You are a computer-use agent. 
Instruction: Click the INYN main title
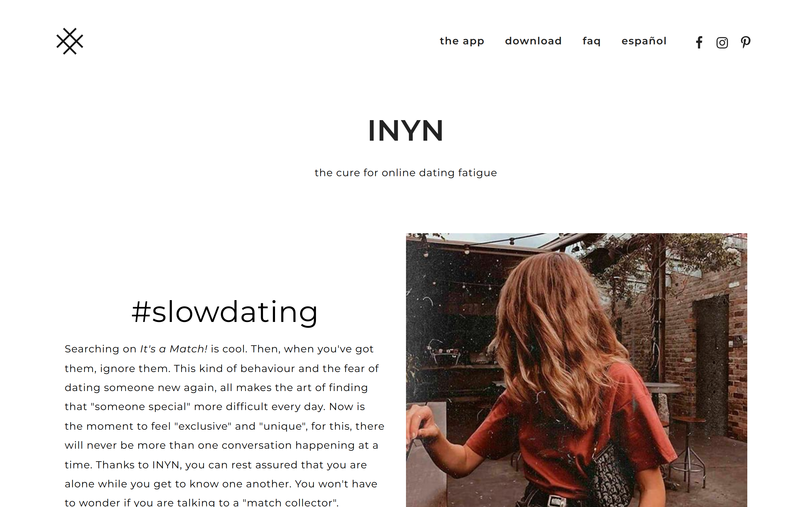coord(406,131)
